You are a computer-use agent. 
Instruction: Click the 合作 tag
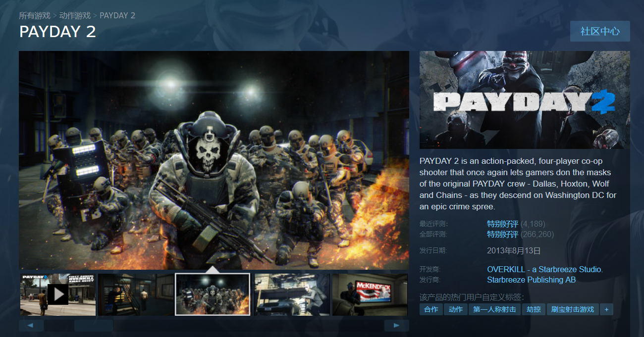[431, 309]
